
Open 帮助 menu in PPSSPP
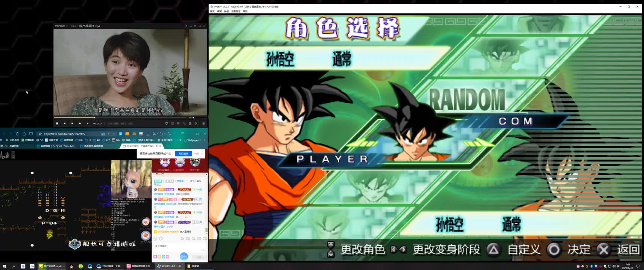pyautogui.click(x=245, y=11)
